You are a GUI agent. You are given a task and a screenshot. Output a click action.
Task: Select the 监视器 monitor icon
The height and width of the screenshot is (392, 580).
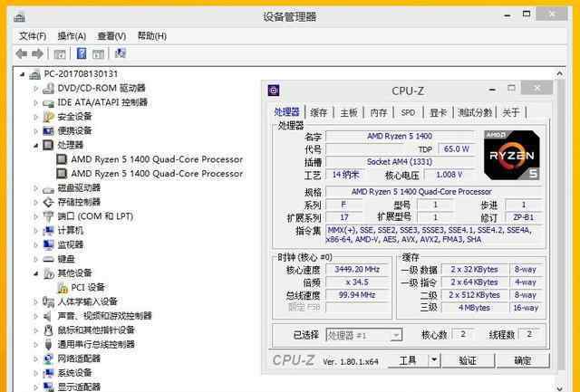(x=48, y=244)
